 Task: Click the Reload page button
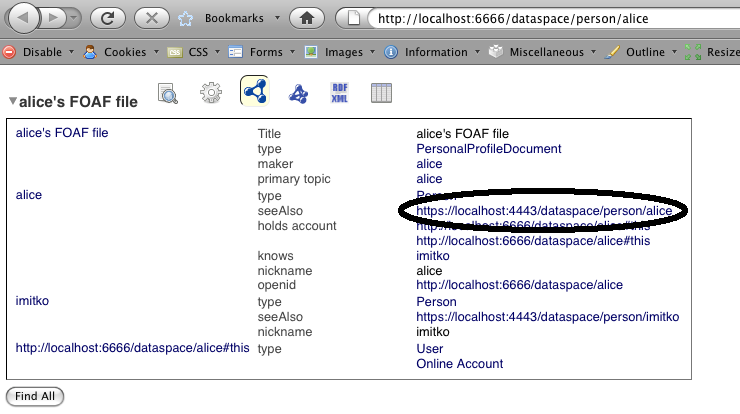(108, 18)
